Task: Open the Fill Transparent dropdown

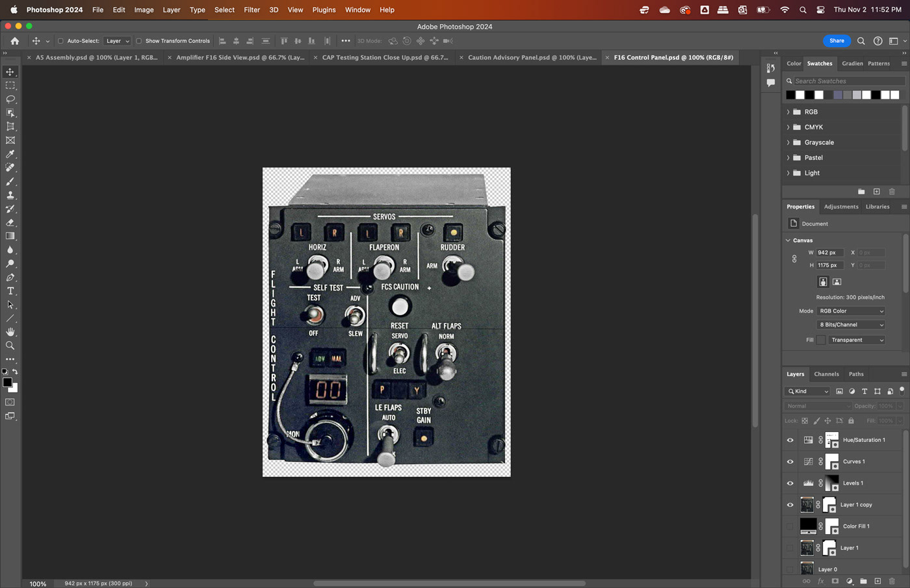Action: 857,340
